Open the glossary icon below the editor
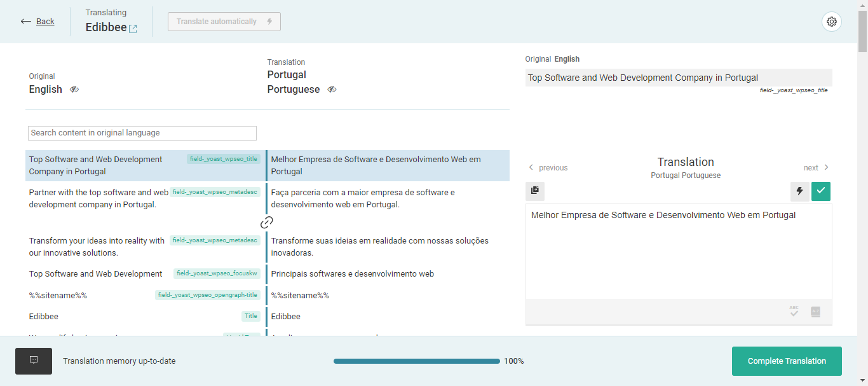This screenshot has width=868, height=386. pos(816,312)
